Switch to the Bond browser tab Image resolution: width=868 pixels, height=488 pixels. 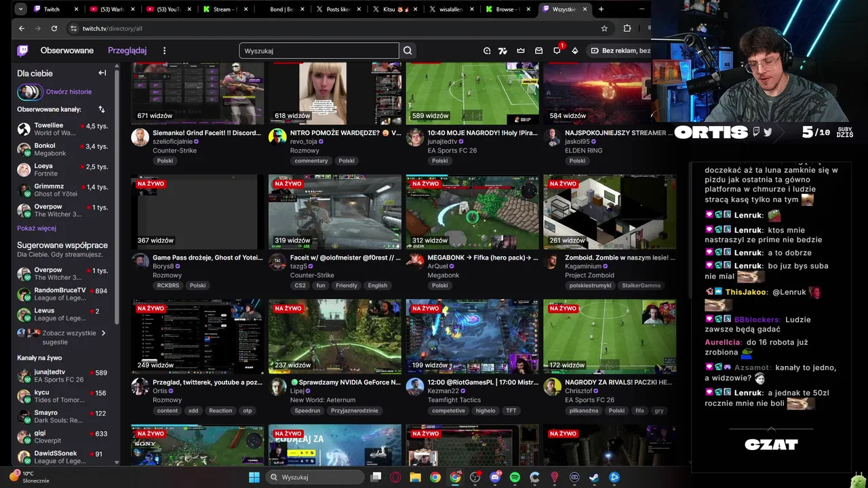pos(281,9)
